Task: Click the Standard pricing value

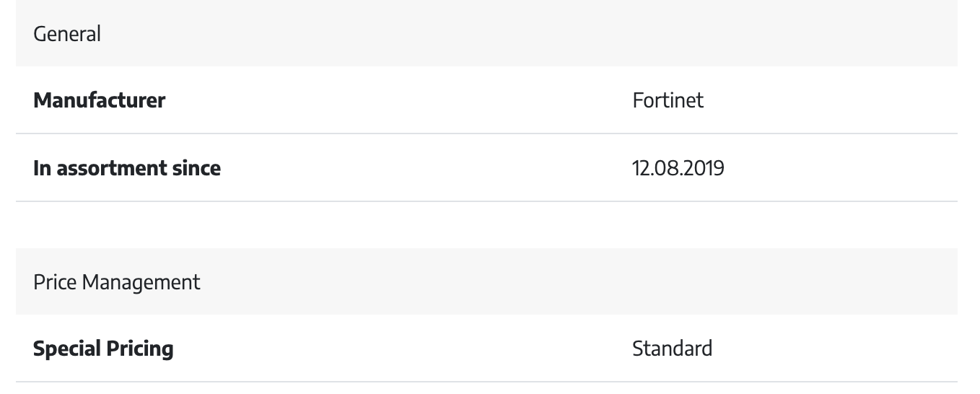Action: [x=672, y=349]
